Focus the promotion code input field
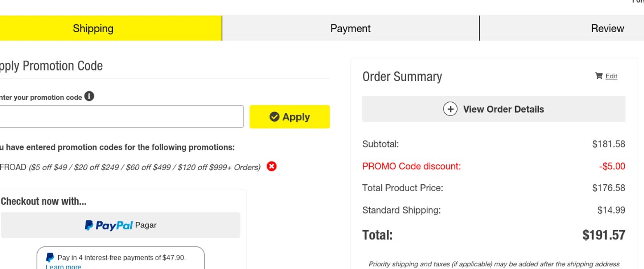Screen dimensions: 644x269 coord(120,116)
